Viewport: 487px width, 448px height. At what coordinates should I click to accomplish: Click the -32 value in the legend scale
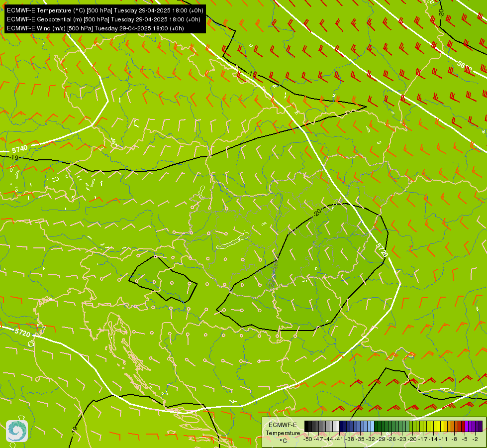[x=371, y=439]
